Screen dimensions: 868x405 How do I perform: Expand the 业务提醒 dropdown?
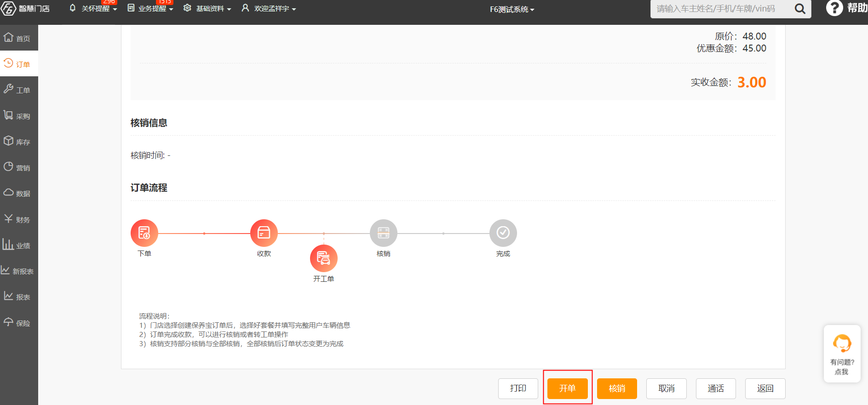coord(150,9)
